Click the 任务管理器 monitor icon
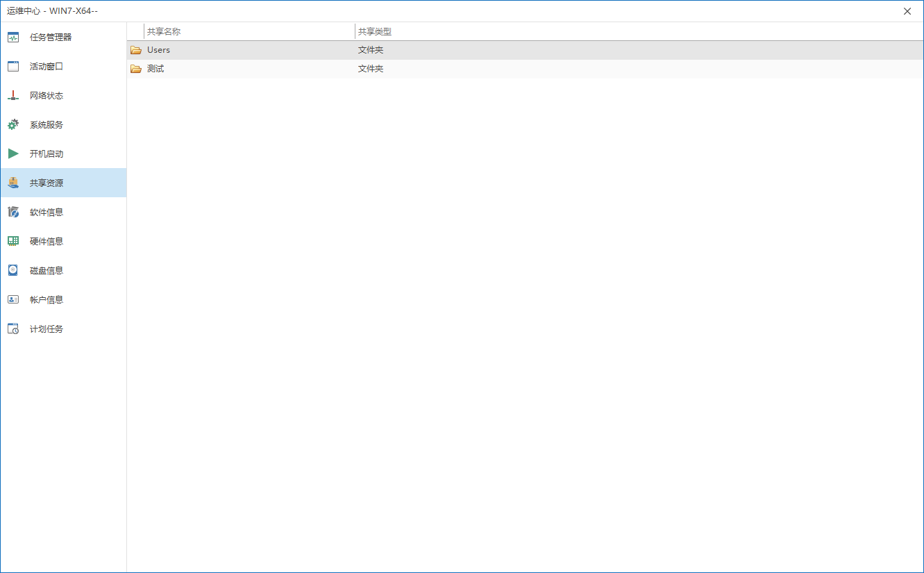Viewport: 924px width, 573px height. pos(13,37)
